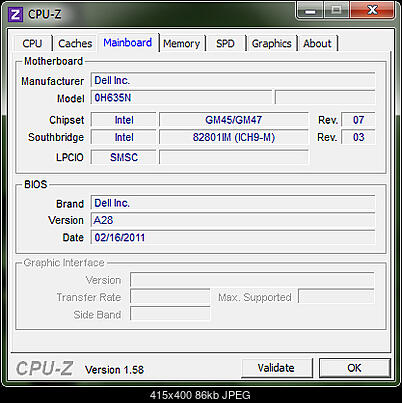This screenshot has height=403, width=402.
Task: Click the Southbridge vendor field Intel
Action: 124,137
